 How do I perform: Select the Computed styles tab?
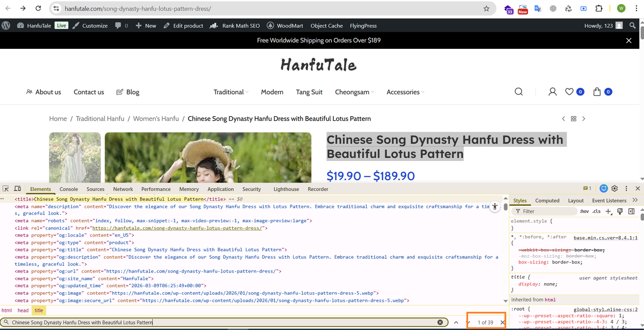(x=547, y=200)
